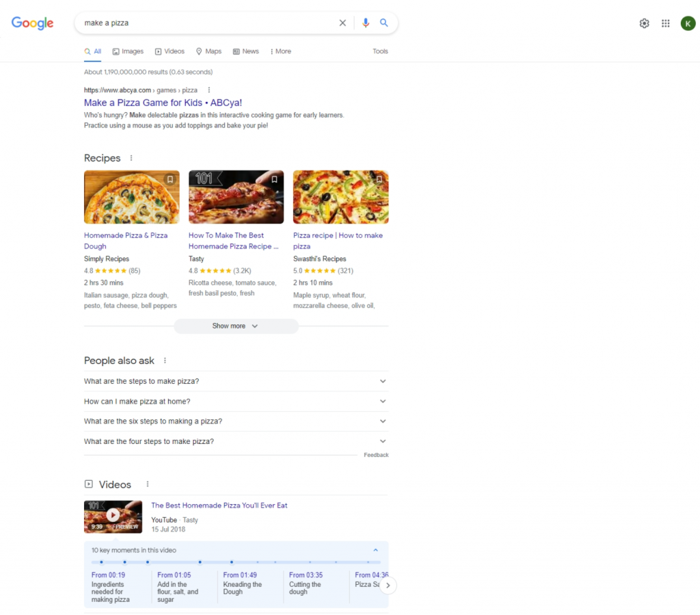Screen dimensions: 700x615
Task: Bookmark Swasthi's pizza recipe
Action: point(379,179)
